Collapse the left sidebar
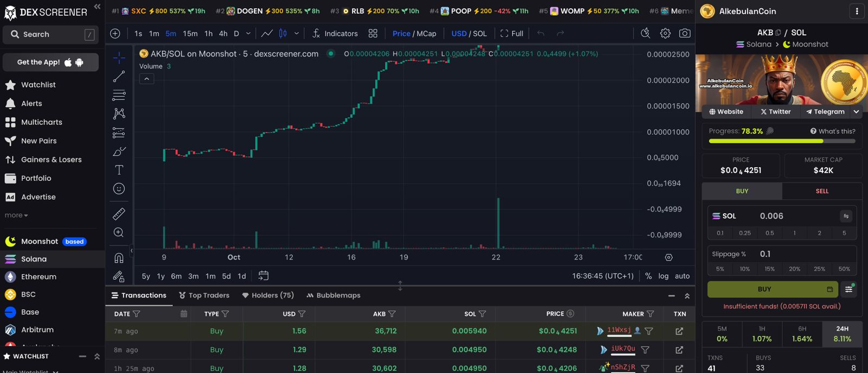The height and width of the screenshot is (373, 868). [x=97, y=7]
